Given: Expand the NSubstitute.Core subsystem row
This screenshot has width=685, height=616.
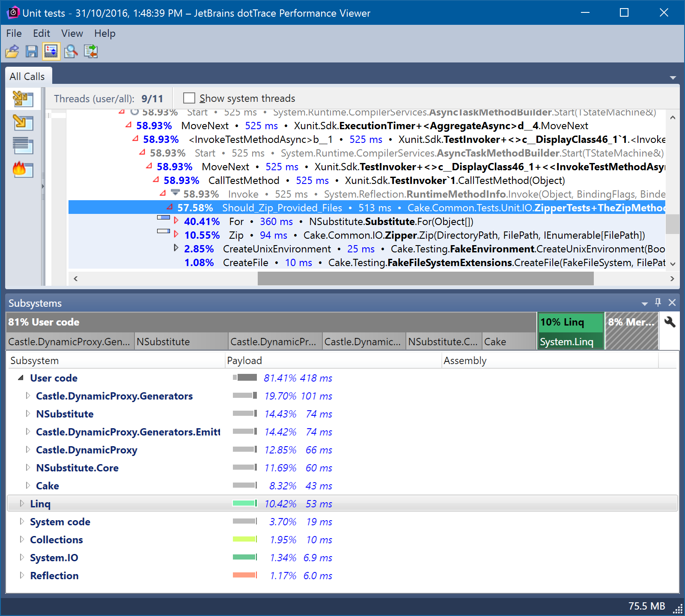Looking at the screenshot, I should (x=28, y=468).
